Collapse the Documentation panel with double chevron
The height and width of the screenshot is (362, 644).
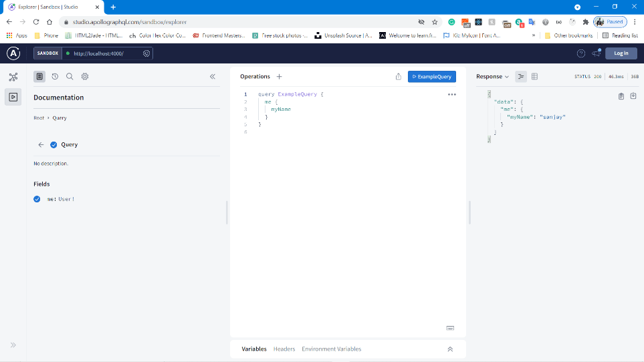(213, 77)
